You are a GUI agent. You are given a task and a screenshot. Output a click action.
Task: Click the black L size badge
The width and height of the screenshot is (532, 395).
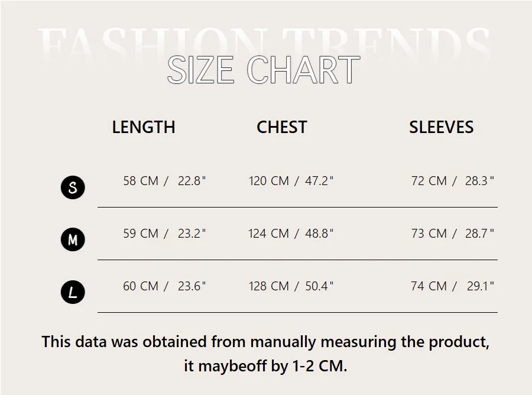coord(73,292)
